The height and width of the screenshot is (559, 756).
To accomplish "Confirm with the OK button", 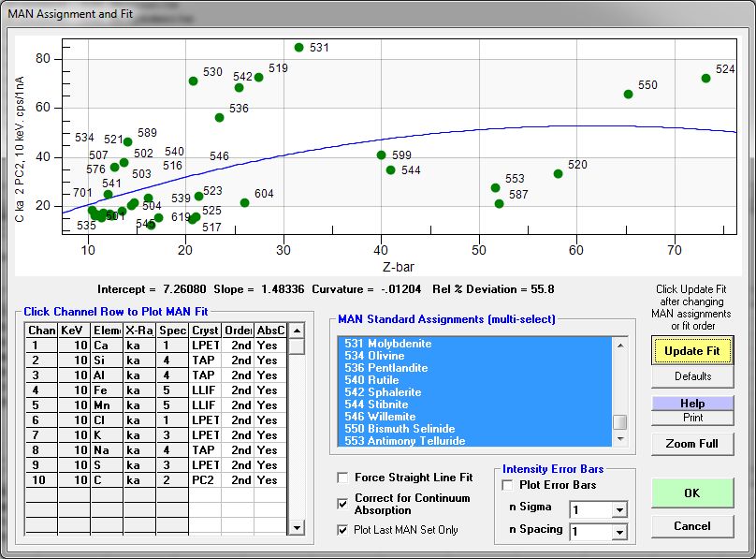I will [692, 493].
